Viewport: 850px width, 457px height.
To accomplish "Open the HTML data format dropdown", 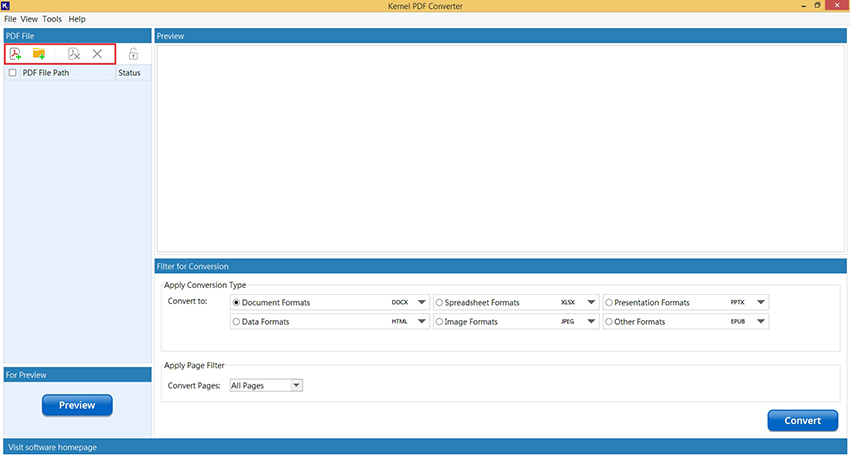I will (x=421, y=321).
